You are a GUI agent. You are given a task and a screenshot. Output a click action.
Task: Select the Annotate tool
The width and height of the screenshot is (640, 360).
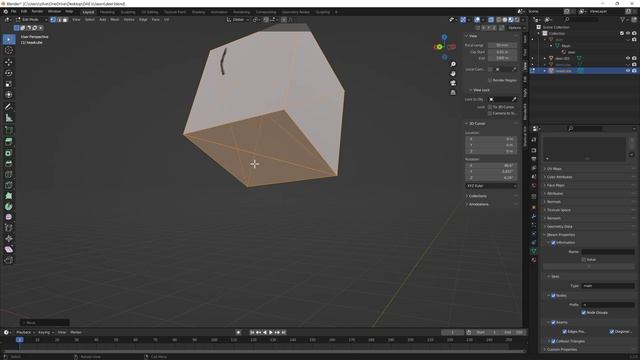(x=9, y=107)
